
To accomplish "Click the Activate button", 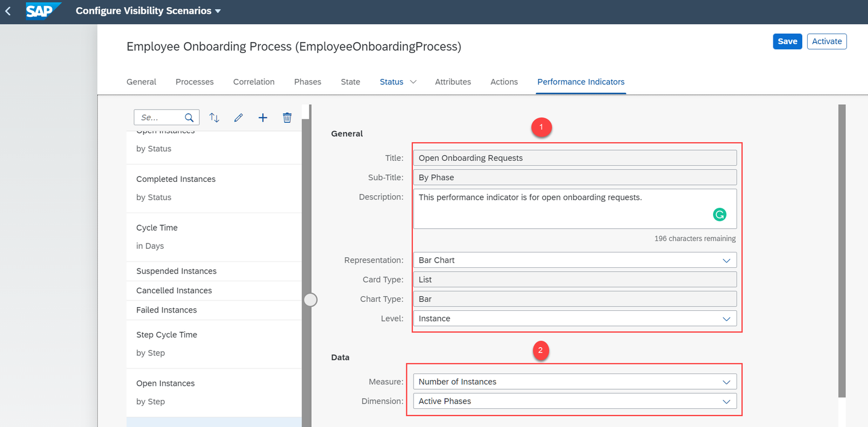I will [827, 41].
